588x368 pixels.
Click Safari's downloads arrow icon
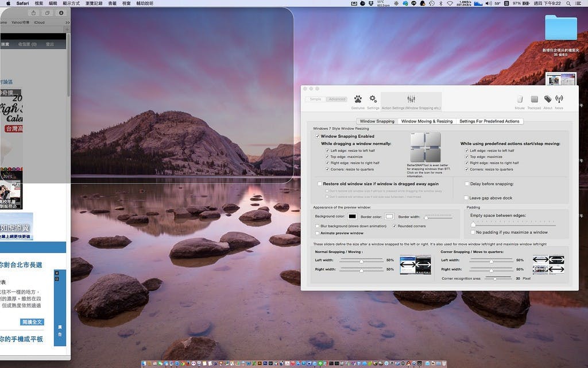61,13
